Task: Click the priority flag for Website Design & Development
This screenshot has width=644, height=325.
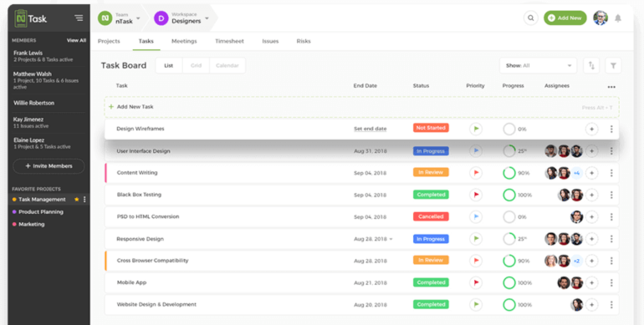Action: (x=476, y=304)
